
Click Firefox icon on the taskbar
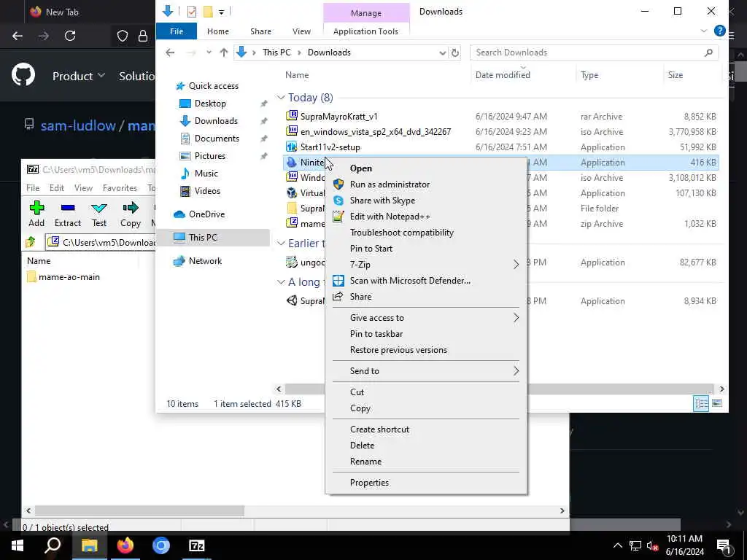pos(125,545)
